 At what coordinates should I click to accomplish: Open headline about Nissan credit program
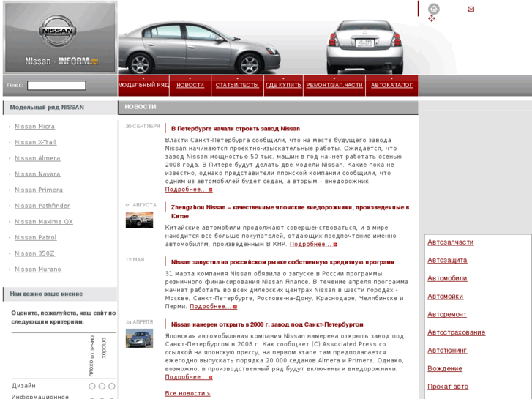coord(282,262)
